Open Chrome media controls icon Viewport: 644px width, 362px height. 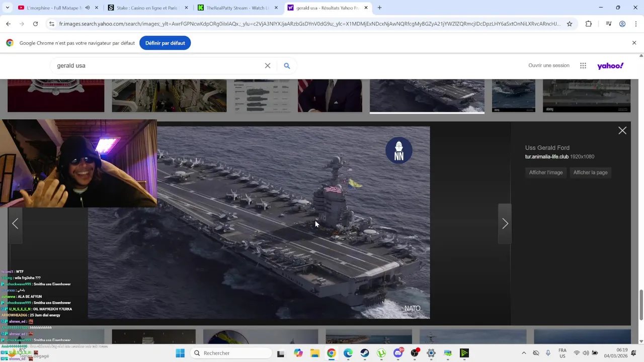608,24
